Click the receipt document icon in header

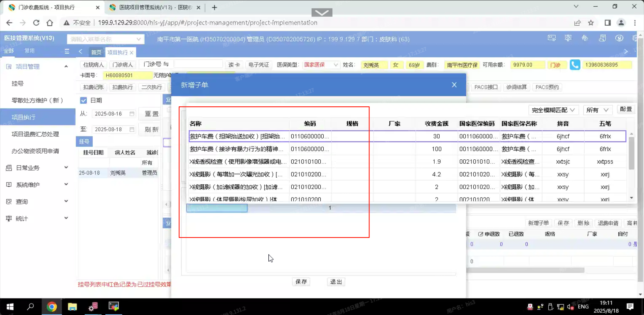(x=602, y=38)
